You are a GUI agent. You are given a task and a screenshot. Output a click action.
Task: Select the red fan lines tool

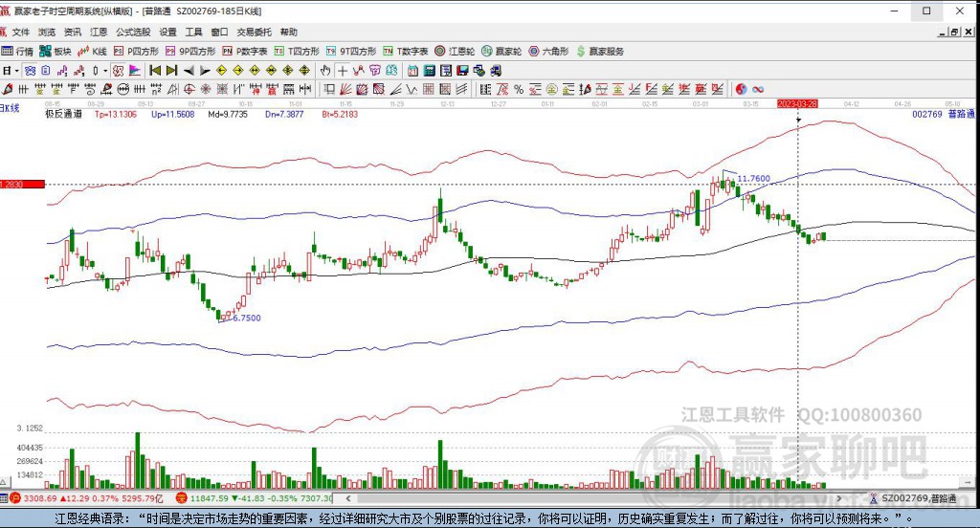(345, 89)
